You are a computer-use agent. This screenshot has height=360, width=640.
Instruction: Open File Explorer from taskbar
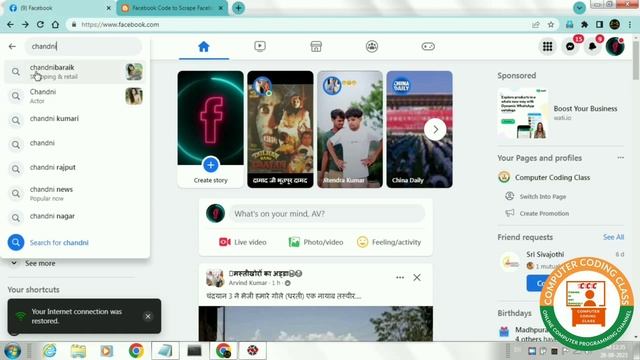pyautogui.click(x=78, y=351)
